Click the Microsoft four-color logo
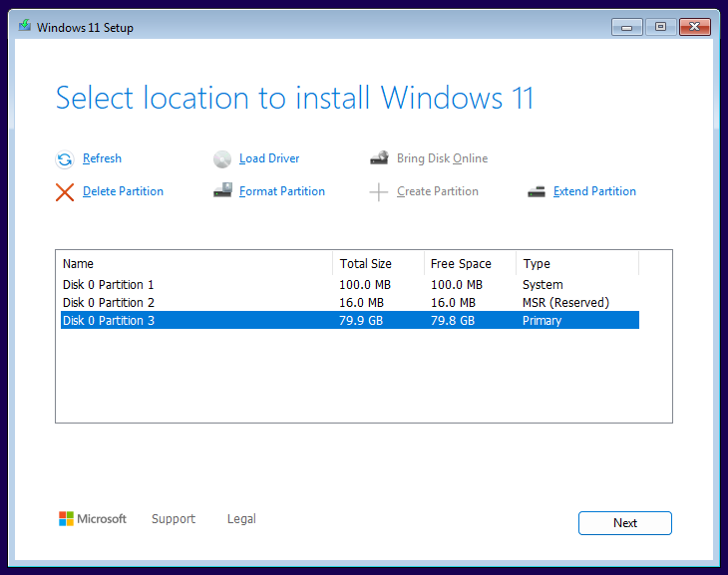Viewport: 728px width, 575px height. [x=67, y=519]
